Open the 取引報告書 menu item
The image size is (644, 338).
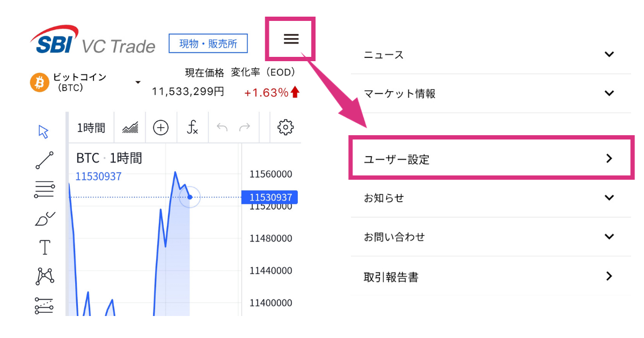pyautogui.click(x=491, y=277)
